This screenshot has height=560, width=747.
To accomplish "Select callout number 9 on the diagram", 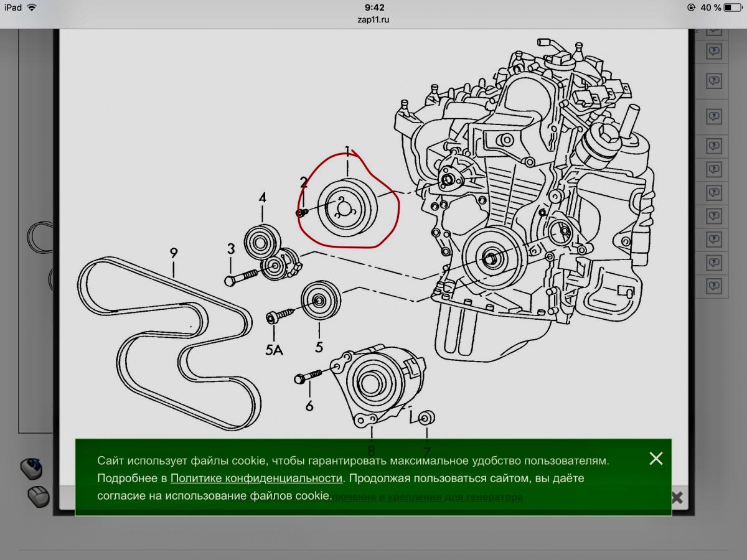I will [174, 253].
